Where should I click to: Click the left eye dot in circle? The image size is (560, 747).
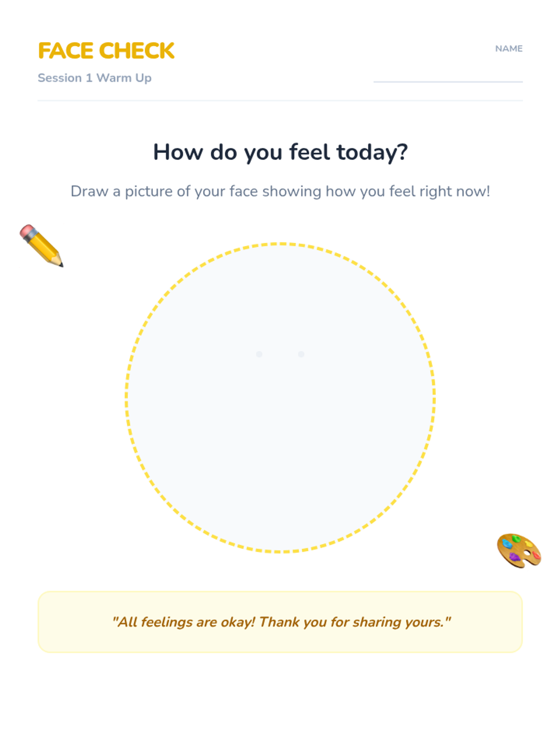[259, 354]
